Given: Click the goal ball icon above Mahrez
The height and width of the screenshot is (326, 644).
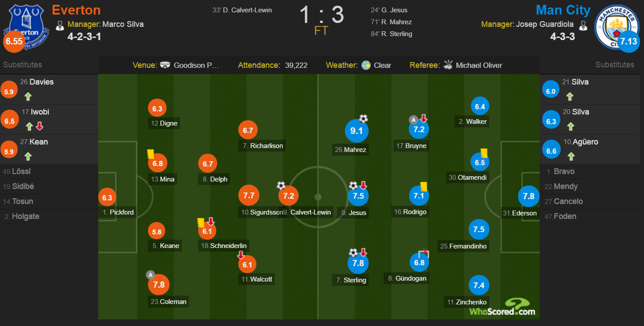Looking at the screenshot, I should 363,119.
